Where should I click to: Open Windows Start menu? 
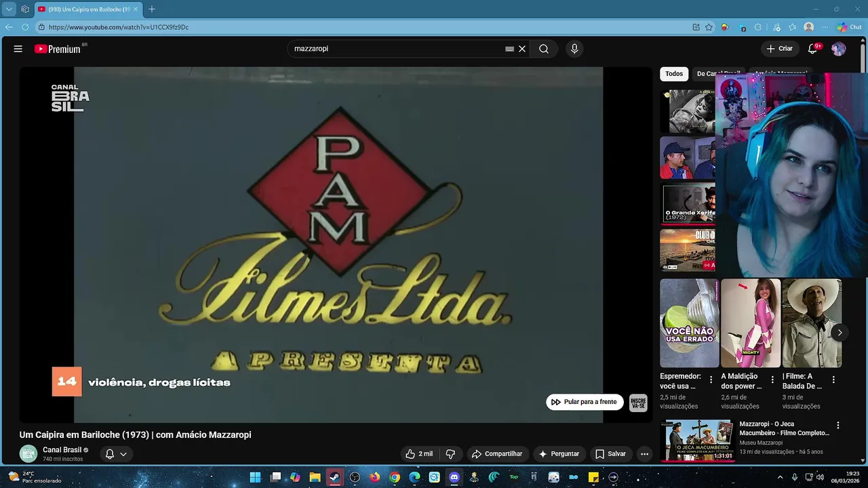pos(255,477)
